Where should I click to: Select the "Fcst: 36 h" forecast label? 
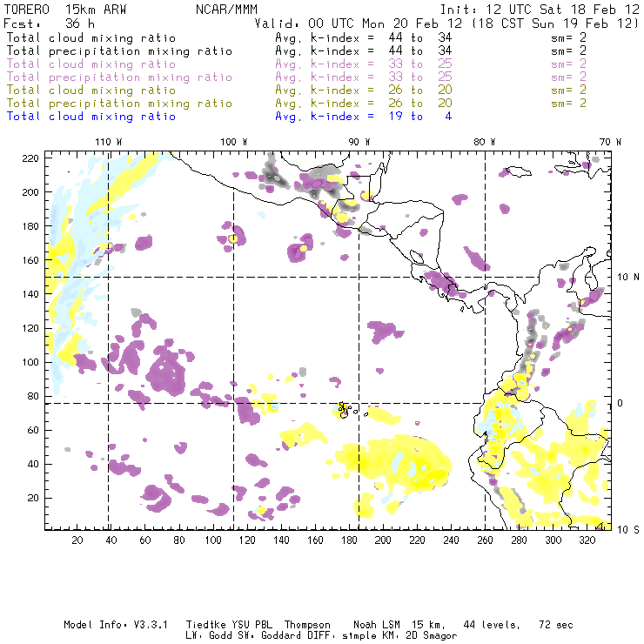pyautogui.click(x=50, y=23)
